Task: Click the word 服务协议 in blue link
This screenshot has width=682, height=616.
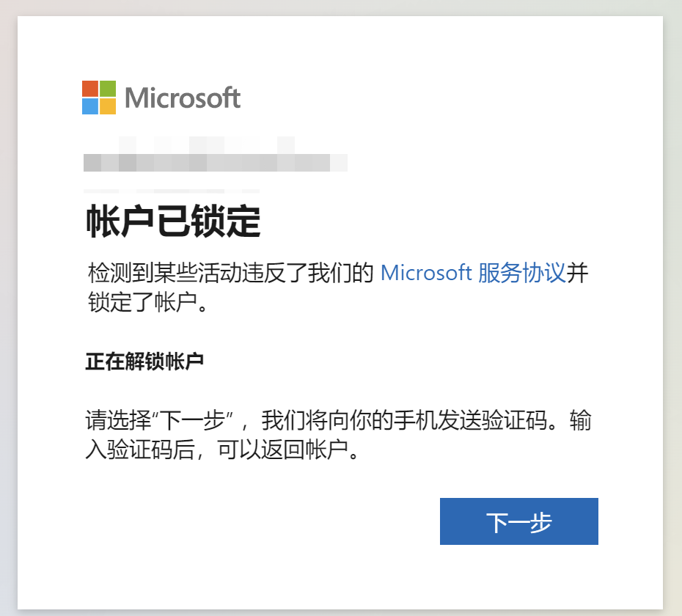Action: pyautogui.click(x=522, y=274)
